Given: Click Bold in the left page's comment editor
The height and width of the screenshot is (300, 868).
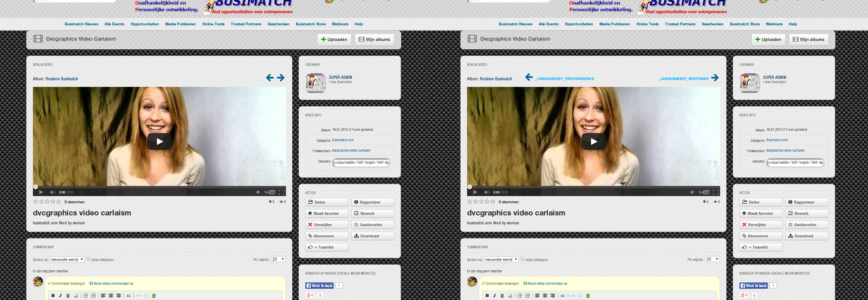Looking at the screenshot, I should [53, 296].
